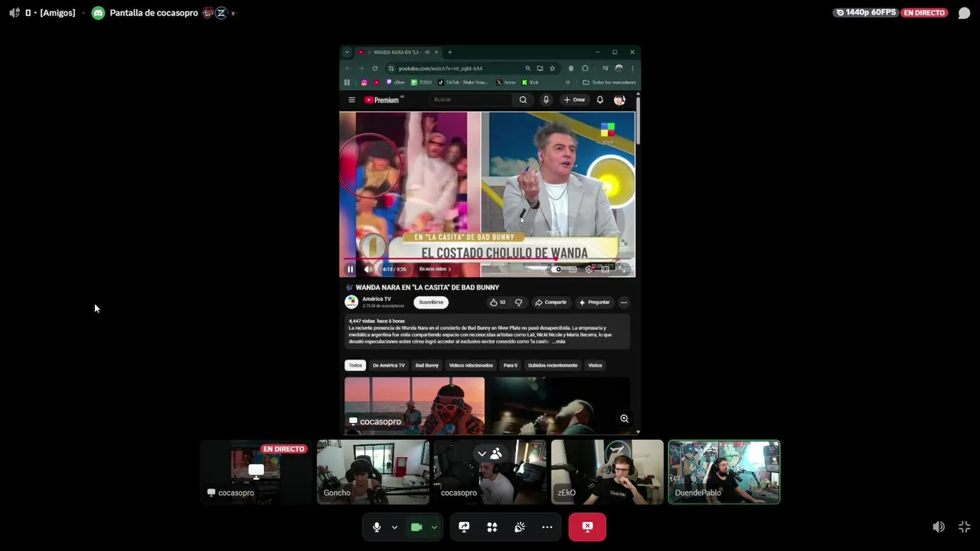Toggle theater mode in player
The height and width of the screenshot is (551, 980).
point(605,269)
